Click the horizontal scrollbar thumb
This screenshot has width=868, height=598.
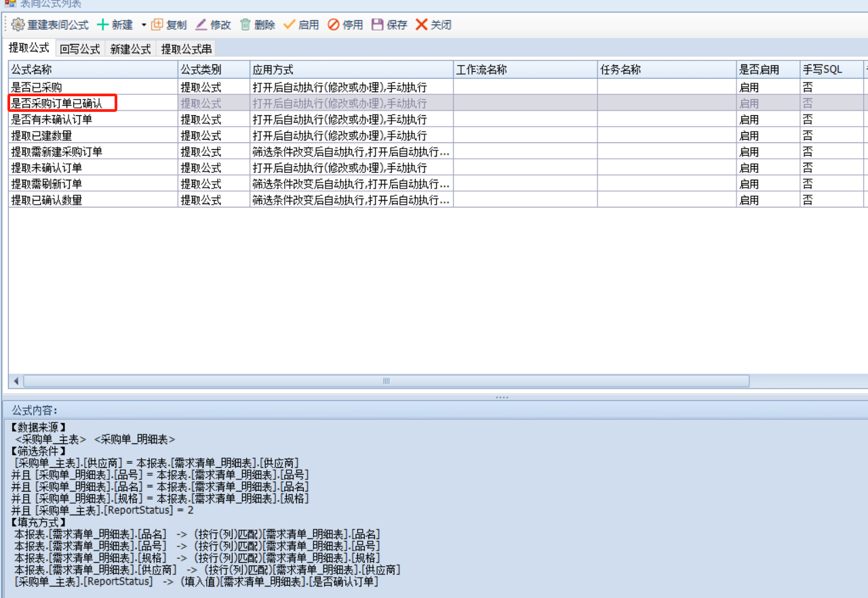point(387,381)
